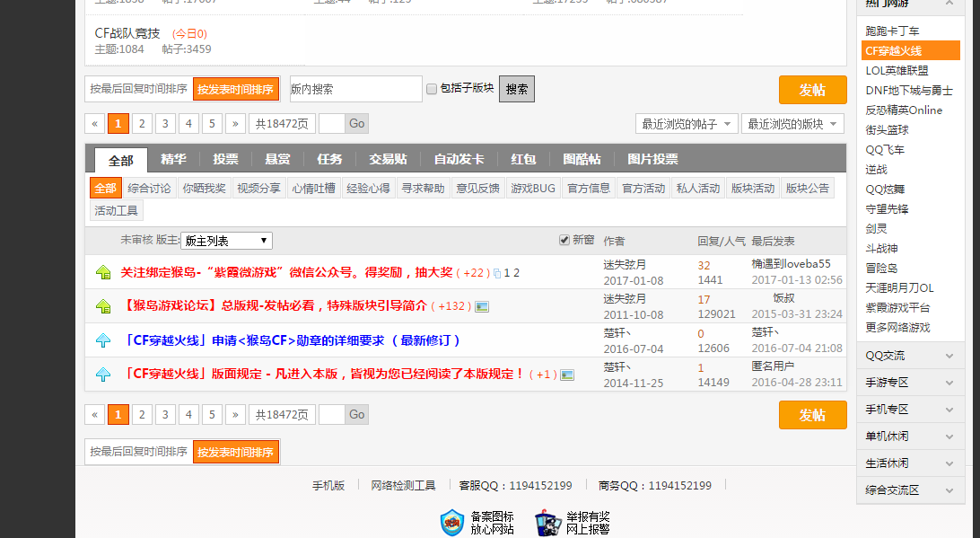Click the top page-number input box
Screen dimensions: 980x538
pos(332,123)
